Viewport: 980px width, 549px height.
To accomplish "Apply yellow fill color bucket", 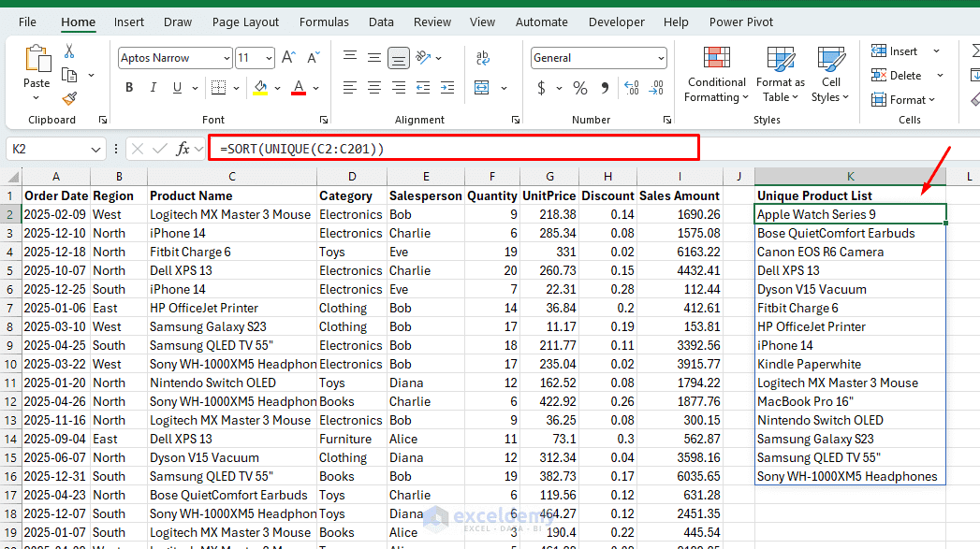I will [x=260, y=87].
